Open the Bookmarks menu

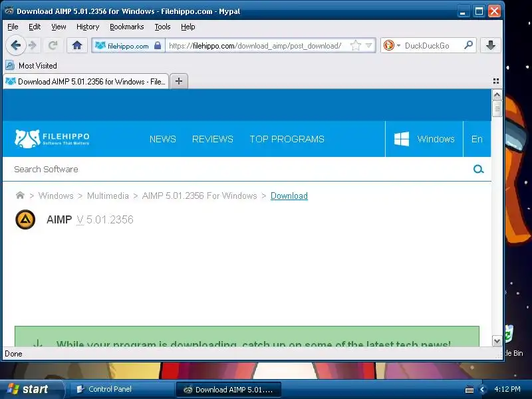click(126, 27)
